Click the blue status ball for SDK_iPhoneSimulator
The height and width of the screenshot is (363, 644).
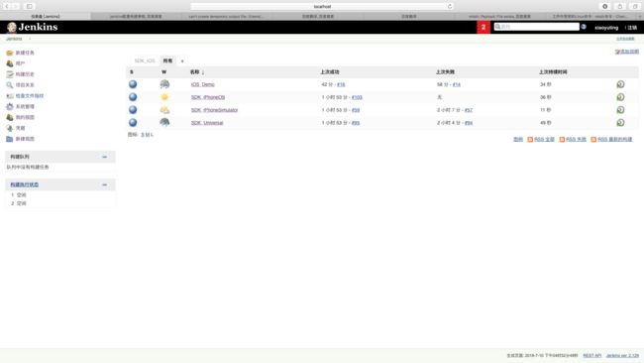tap(133, 110)
